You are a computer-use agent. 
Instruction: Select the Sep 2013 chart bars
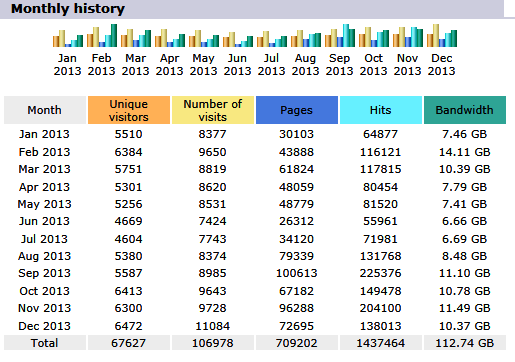(340, 35)
